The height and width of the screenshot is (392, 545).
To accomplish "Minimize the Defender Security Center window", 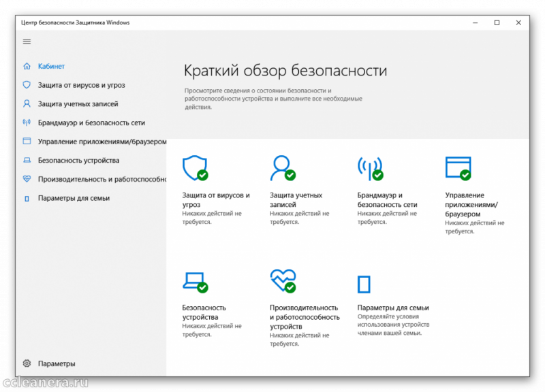I will 475,22.
